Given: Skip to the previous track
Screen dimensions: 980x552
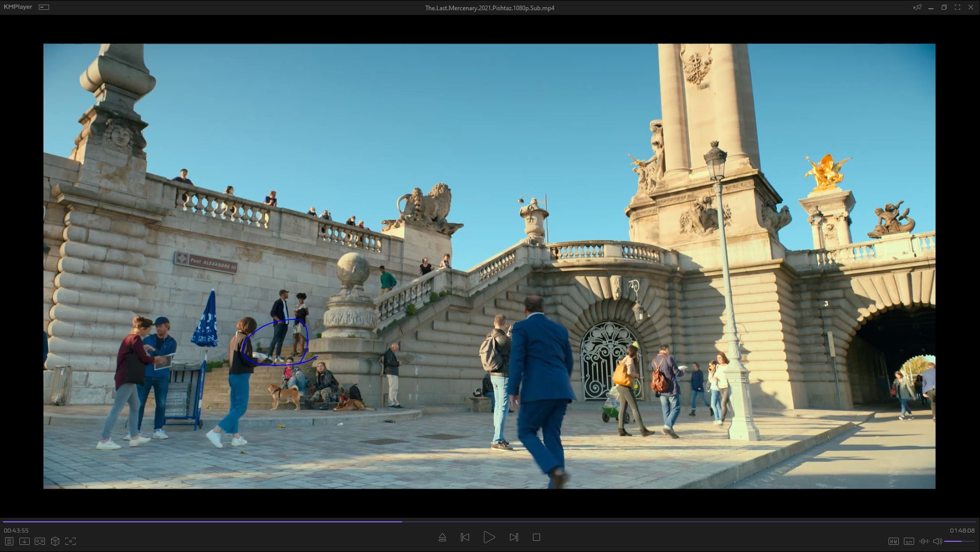Looking at the screenshot, I should [465, 537].
